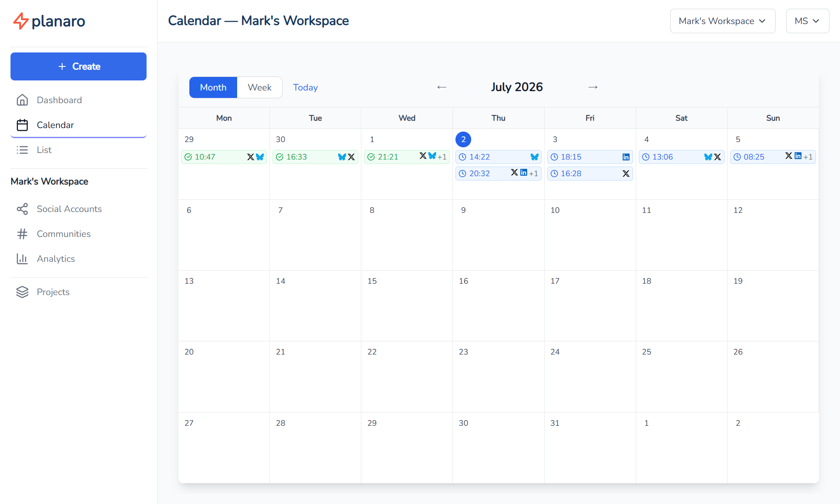The image size is (840, 504).
Task: Open the Projects layers icon
Action: tap(22, 292)
